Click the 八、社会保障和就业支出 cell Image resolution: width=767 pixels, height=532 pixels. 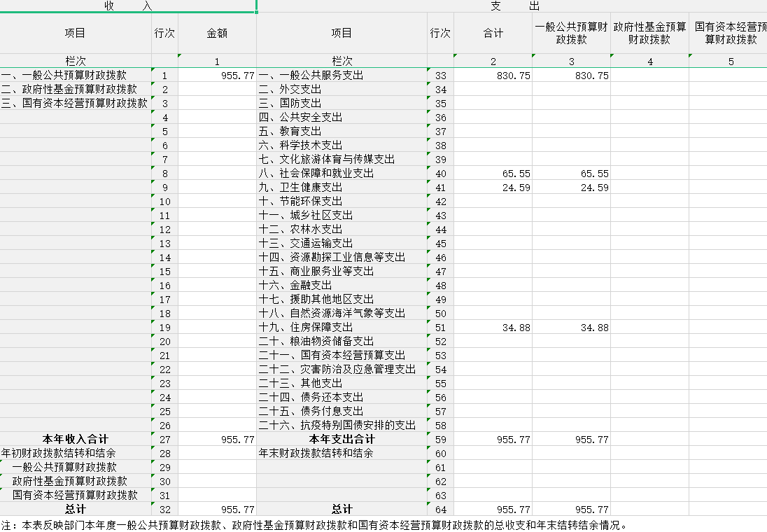coord(342,174)
